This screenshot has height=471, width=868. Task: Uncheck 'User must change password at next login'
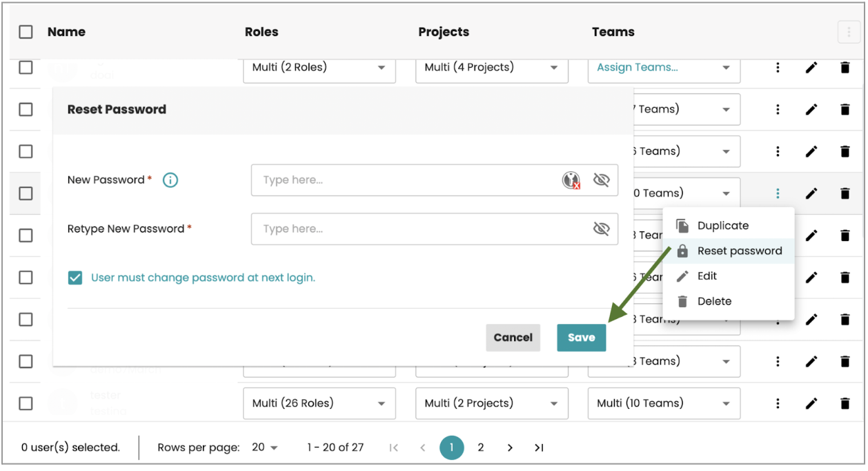[x=75, y=278]
